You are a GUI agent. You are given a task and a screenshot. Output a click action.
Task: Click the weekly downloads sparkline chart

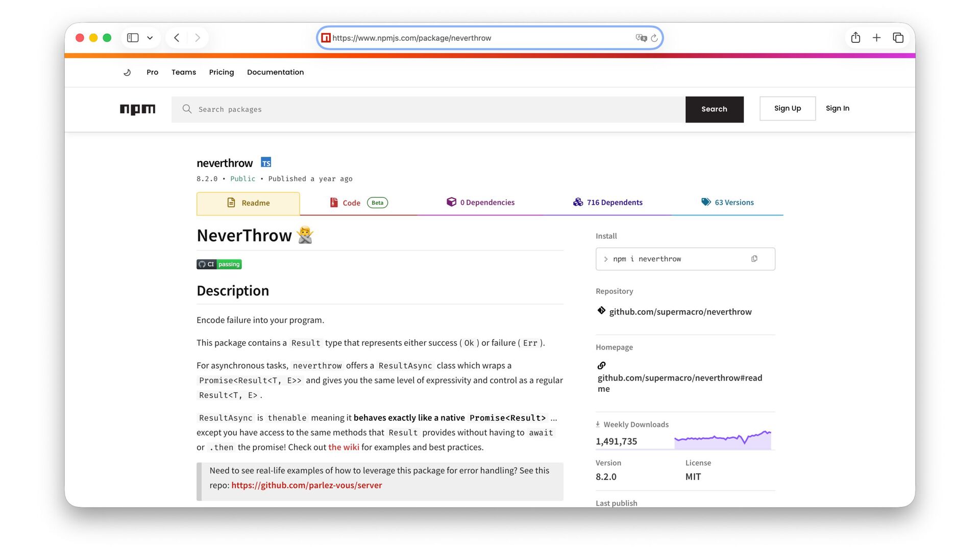(x=722, y=440)
